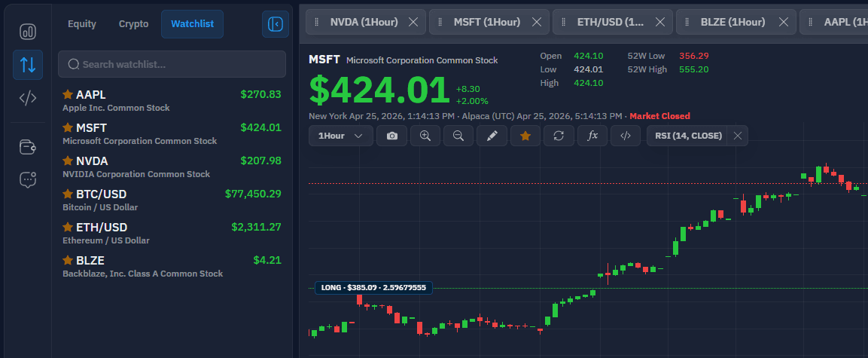Click the Open 424.10 value

pyautogui.click(x=589, y=56)
